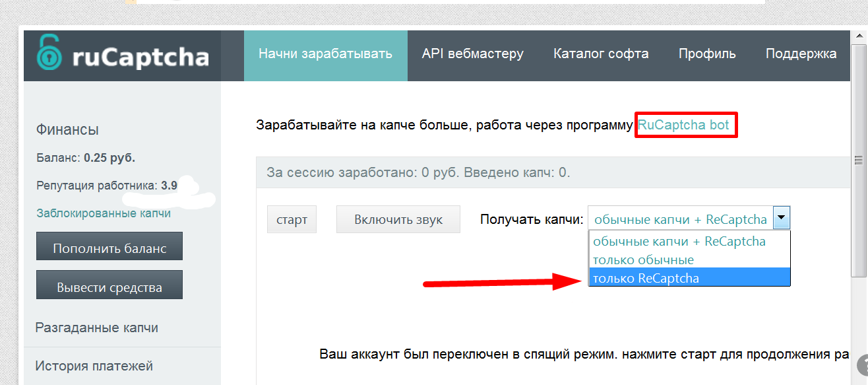Open 'Разгаданные капчи' sidebar item
This screenshot has width=868, height=385.
96,328
